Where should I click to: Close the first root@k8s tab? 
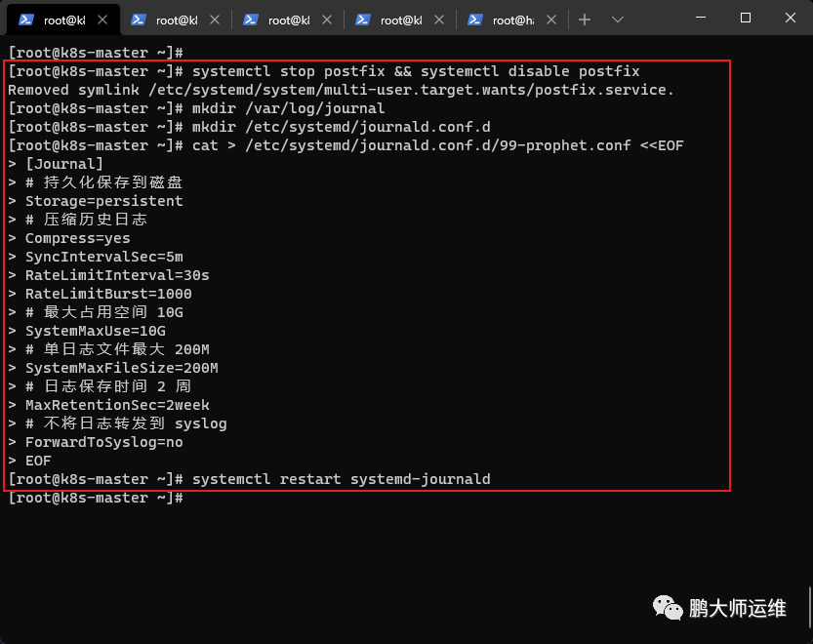tap(102, 20)
